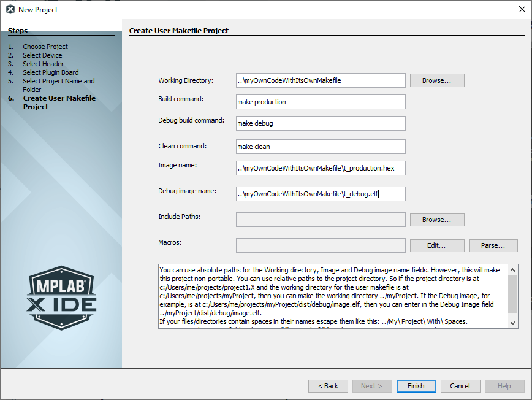Click the Debug build command field
Screen dimensions: 532x400
tap(320, 123)
